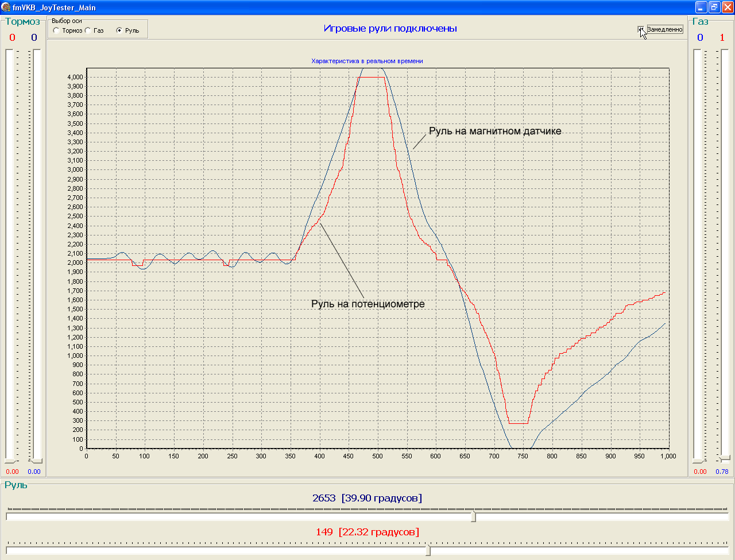Minimize the fmVKB_JoyTester_Main window
This screenshot has height=560, width=735.
701,7
